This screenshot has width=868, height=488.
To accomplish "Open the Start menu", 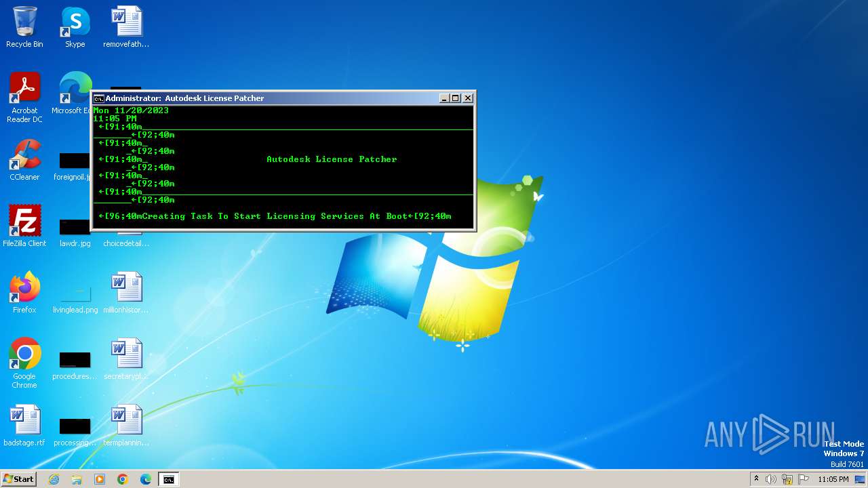I will tap(18, 479).
